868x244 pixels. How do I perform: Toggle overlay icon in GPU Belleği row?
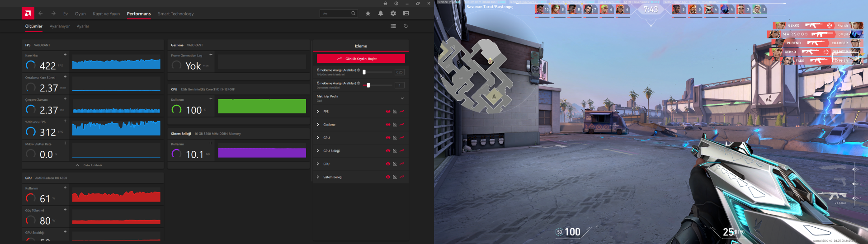click(395, 151)
